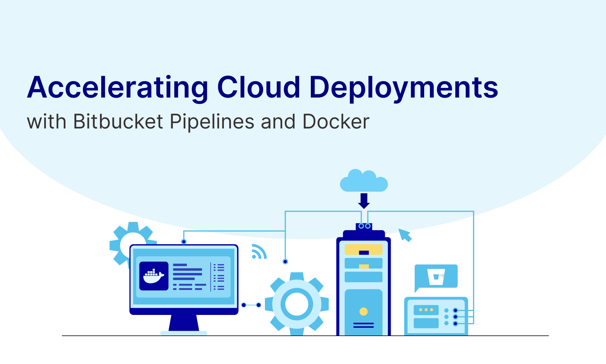Click the connector node above the monitor
Image resolution: width=606 pixels, height=364 pixels.
[184, 242]
